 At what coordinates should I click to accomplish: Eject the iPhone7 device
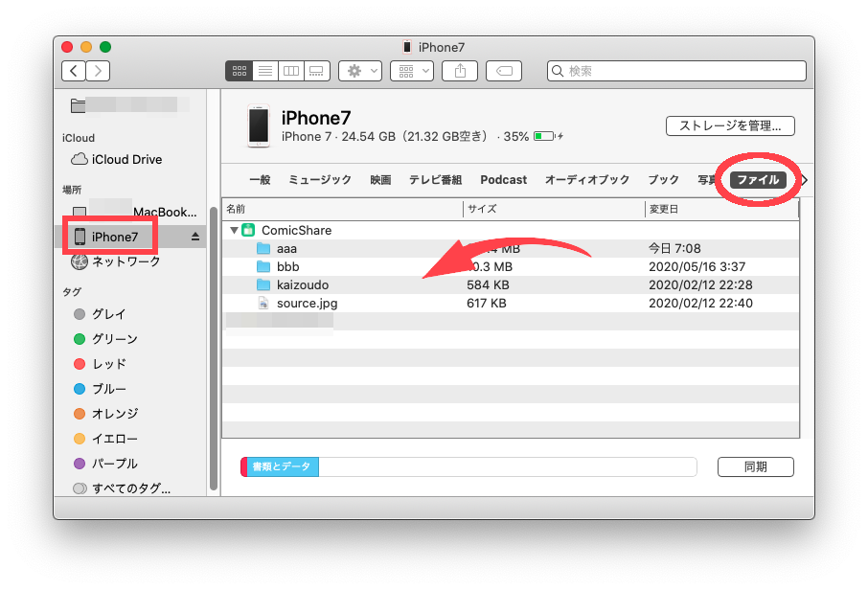pyautogui.click(x=195, y=237)
